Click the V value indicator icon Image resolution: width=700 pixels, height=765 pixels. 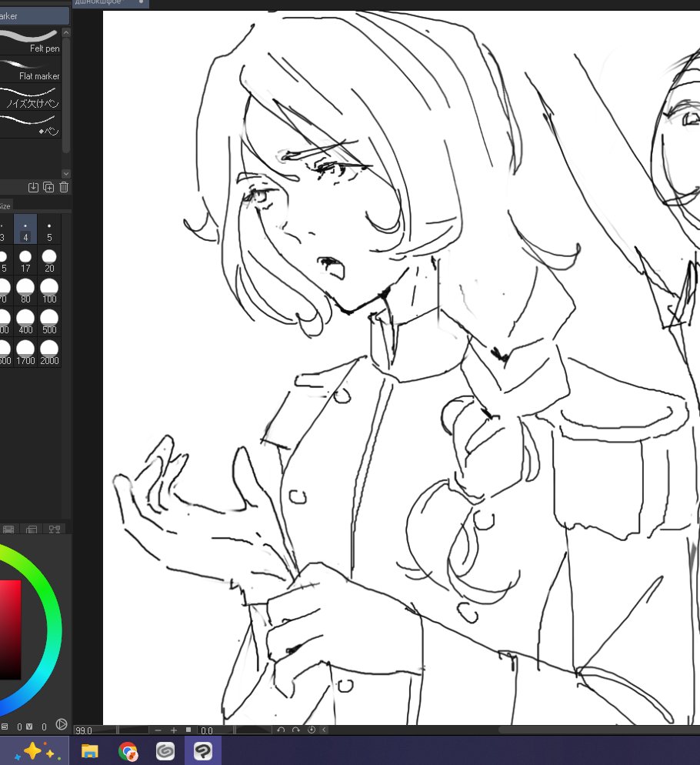tap(29, 727)
